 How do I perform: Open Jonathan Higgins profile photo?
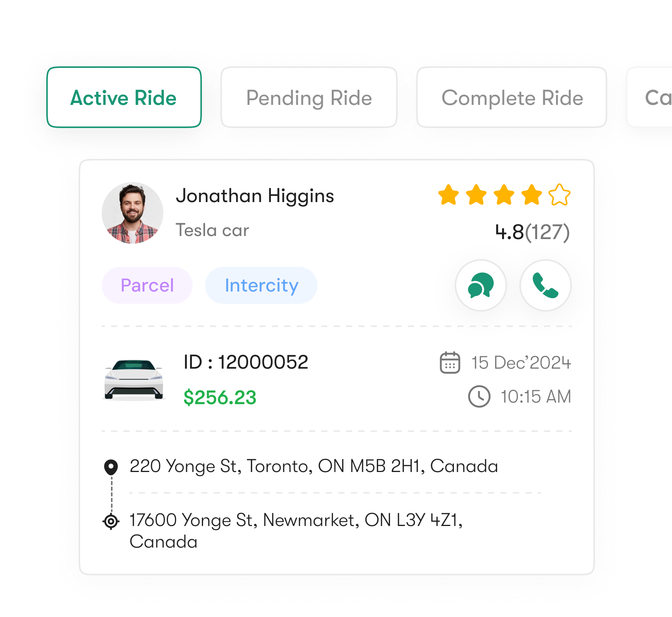point(133,213)
